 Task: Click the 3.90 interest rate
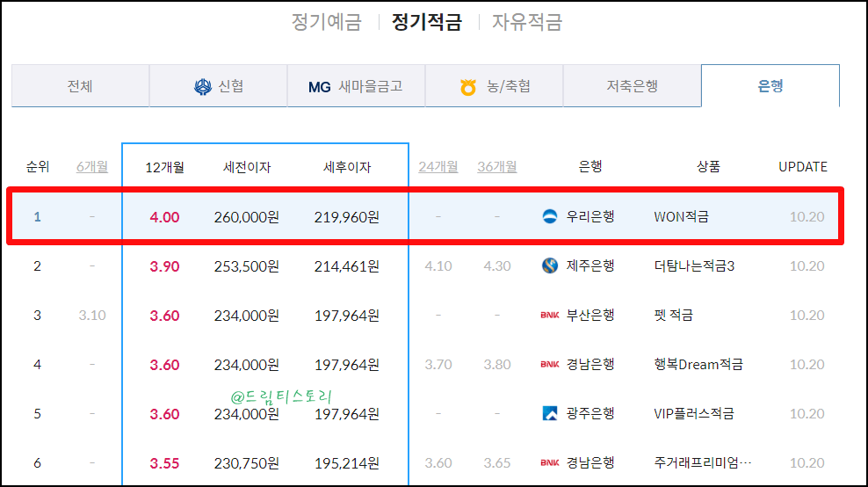(x=164, y=266)
